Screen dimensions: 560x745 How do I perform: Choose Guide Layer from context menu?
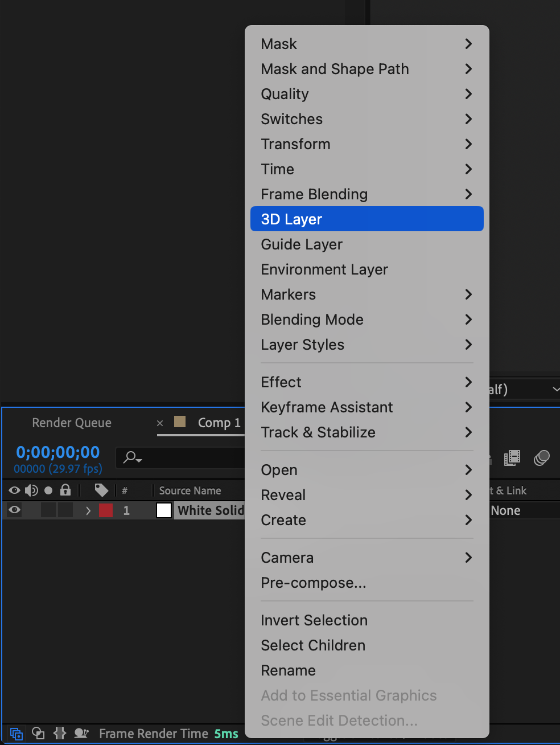(x=367, y=244)
